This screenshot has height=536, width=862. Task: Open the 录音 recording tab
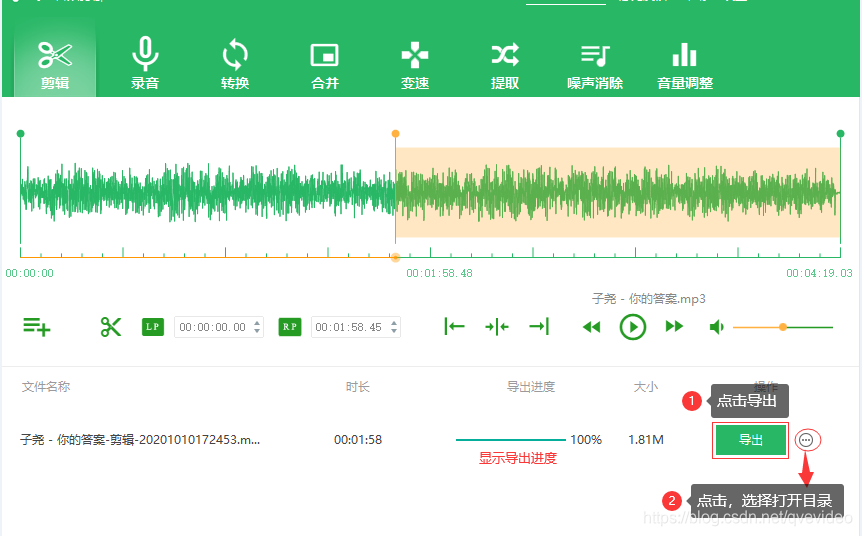[x=145, y=62]
